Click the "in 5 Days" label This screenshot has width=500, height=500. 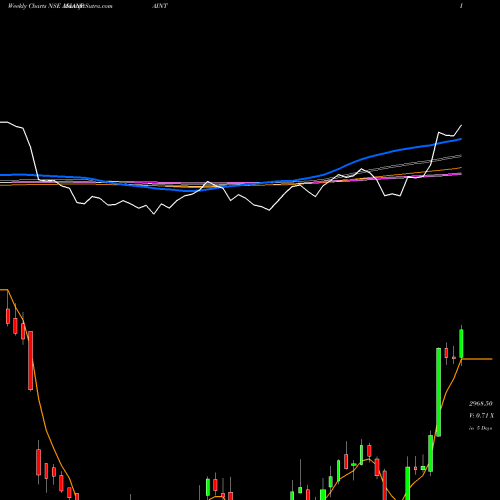tap(480, 428)
